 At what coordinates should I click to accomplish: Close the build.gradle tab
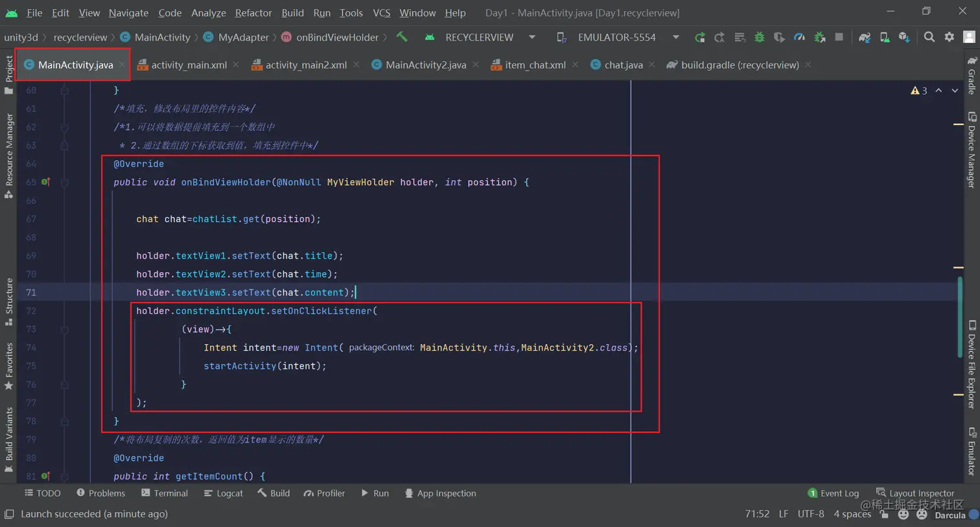click(x=808, y=65)
